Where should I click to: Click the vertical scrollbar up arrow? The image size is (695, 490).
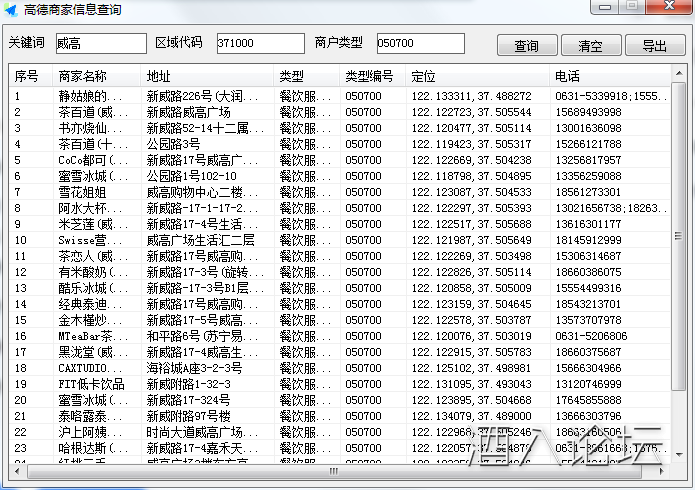pyautogui.click(x=679, y=92)
